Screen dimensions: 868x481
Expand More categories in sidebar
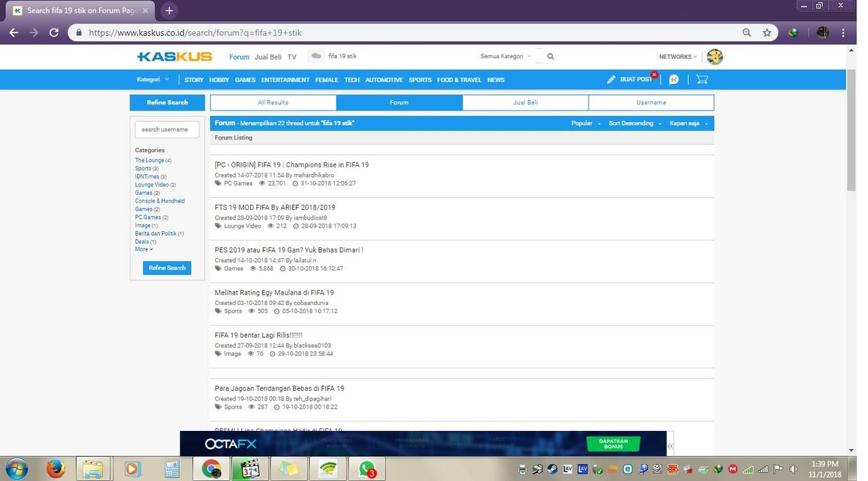(144, 249)
